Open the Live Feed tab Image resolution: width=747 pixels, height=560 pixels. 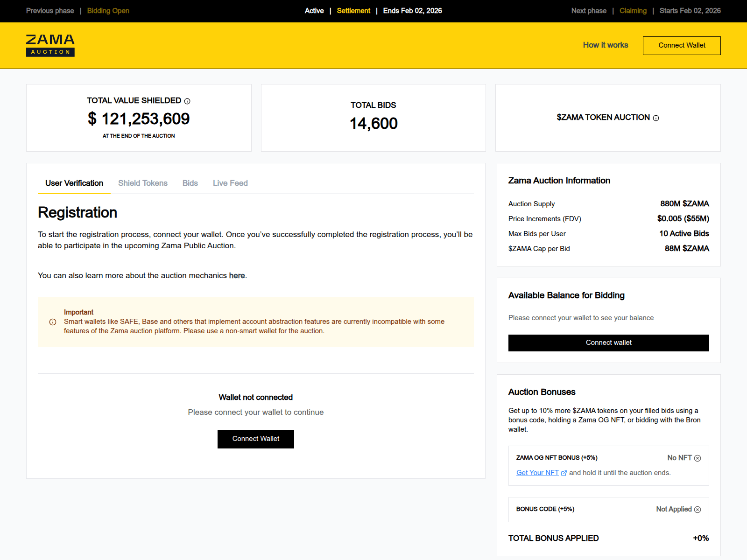tap(230, 183)
